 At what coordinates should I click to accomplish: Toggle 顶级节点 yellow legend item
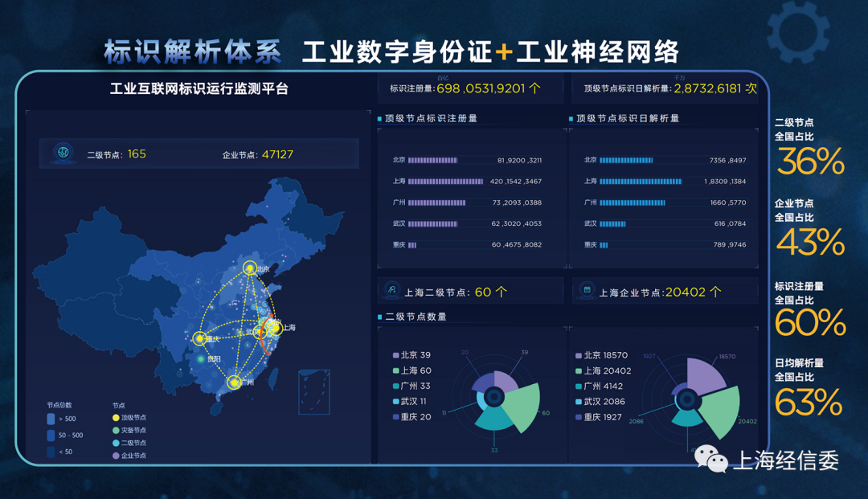click(x=117, y=418)
